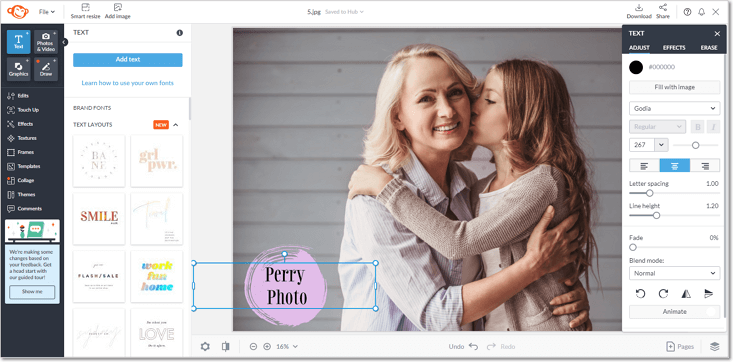This screenshot has height=362, width=733.
Task: Open the Layers stack icon
Action: point(714,347)
